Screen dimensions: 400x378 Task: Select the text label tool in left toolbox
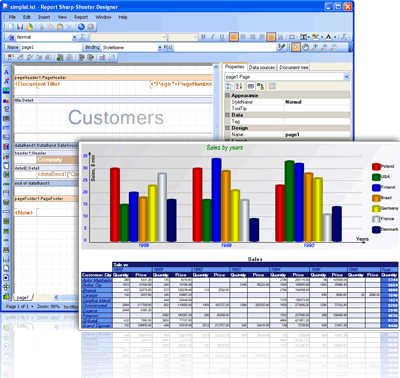click(6, 72)
